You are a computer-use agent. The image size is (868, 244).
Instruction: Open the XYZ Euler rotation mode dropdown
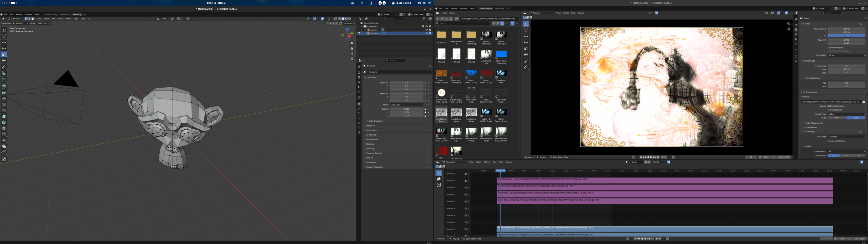(407, 105)
